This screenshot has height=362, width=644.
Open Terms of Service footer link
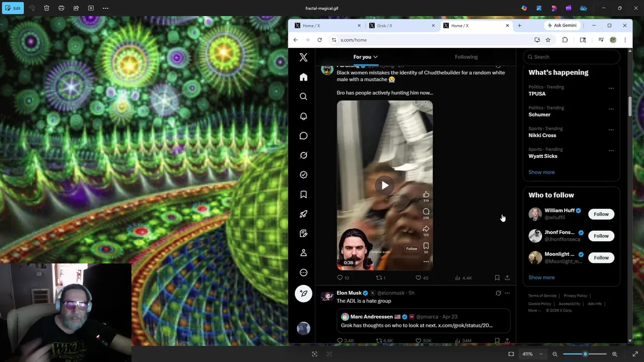pos(542,296)
